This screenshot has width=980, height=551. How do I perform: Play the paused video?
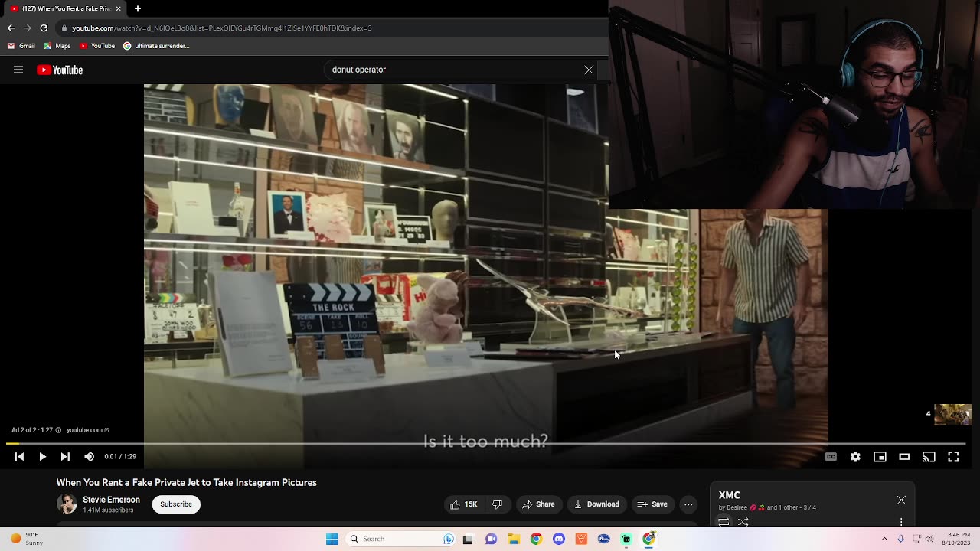pos(43,457)
